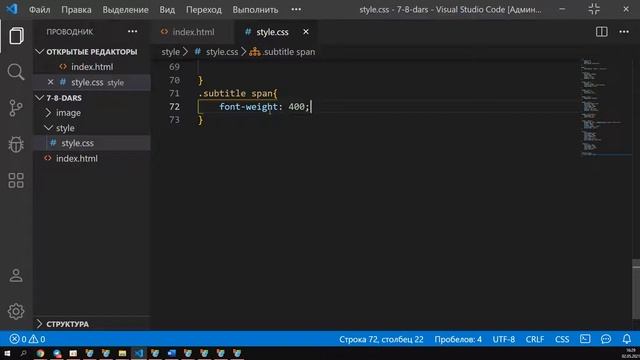Open the Explorer view in activity bar
The height and width of the screenshot is (360, 640).
pyautogui.click(x=16, y=36)
